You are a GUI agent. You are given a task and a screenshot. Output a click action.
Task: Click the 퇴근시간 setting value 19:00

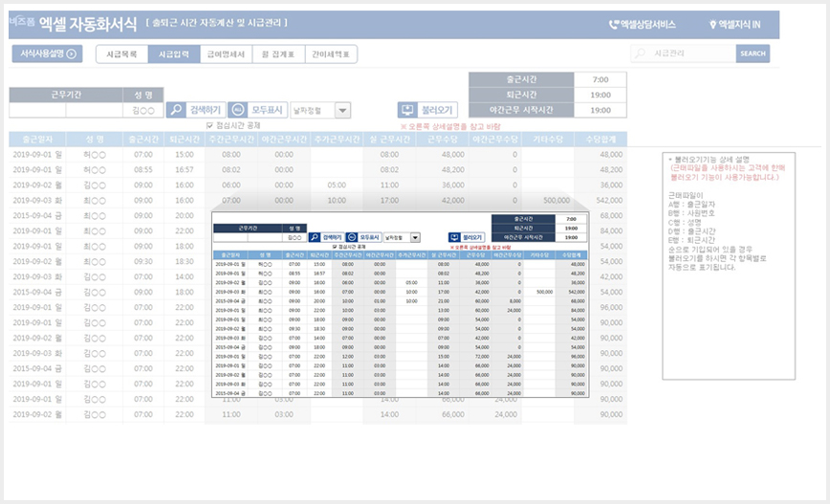pos(601,95)
